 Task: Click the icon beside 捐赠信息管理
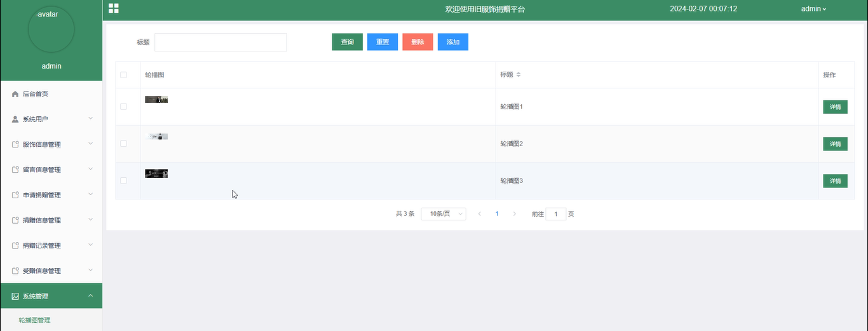pos(15,220)
